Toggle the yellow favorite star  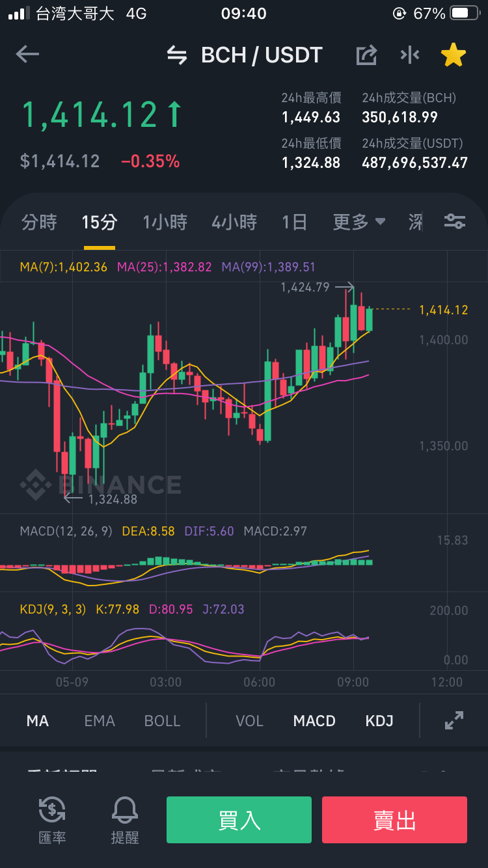click(x=454, y=55)
